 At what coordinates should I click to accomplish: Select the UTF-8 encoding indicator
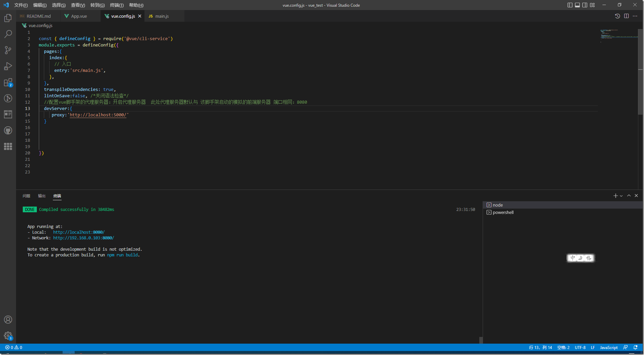(580, 348)
